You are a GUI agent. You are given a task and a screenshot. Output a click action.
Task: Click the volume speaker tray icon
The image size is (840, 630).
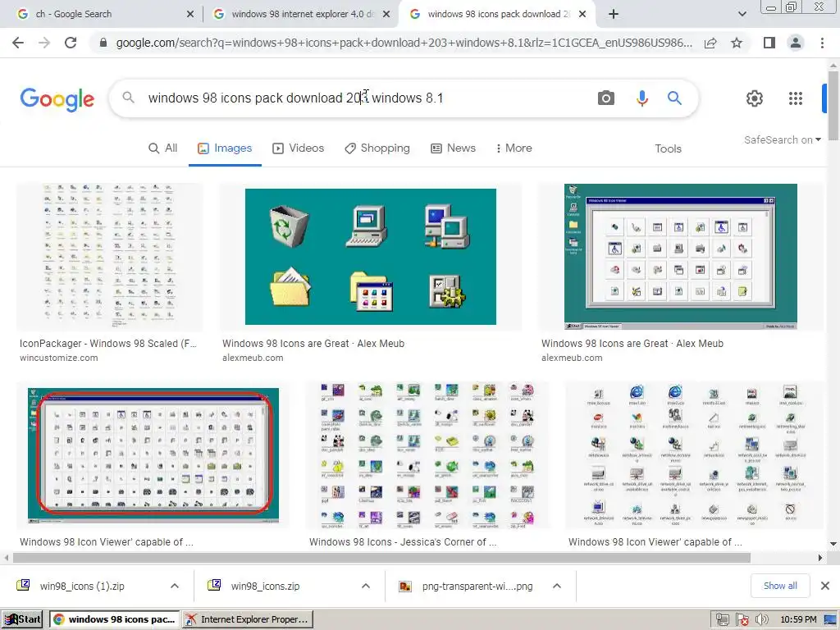click(761, 620)
